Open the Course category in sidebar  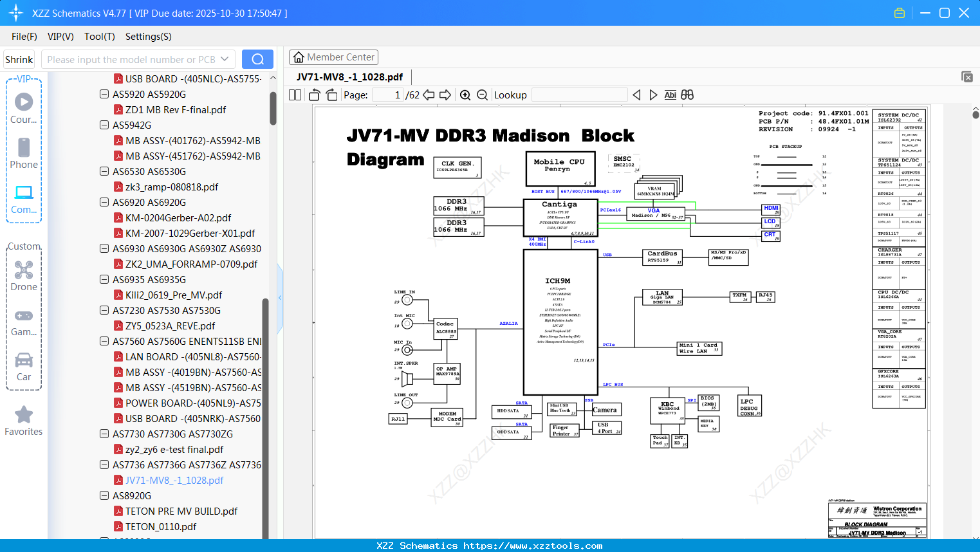24,108
